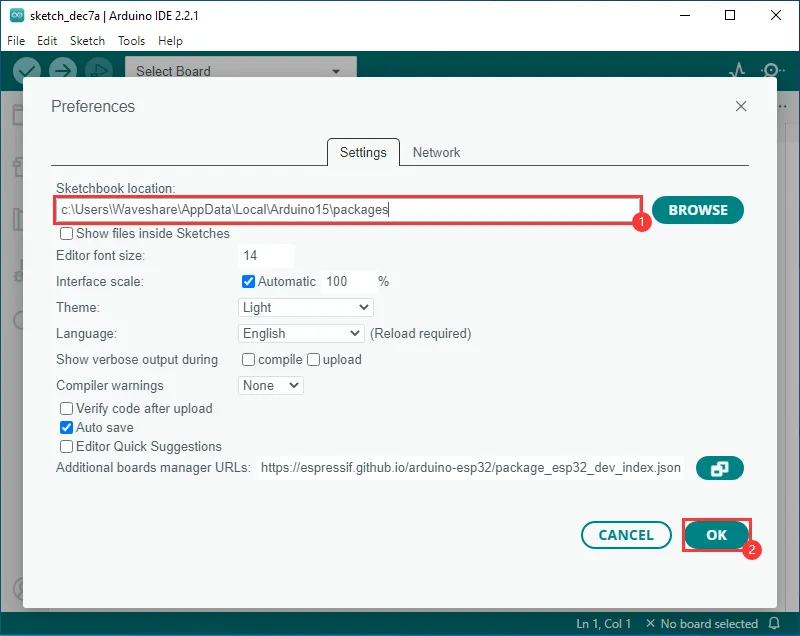This screenshot has width=800, height=636.
Task: Click the edit boards manager URLs icon
Action: click(x=720, y=468)
